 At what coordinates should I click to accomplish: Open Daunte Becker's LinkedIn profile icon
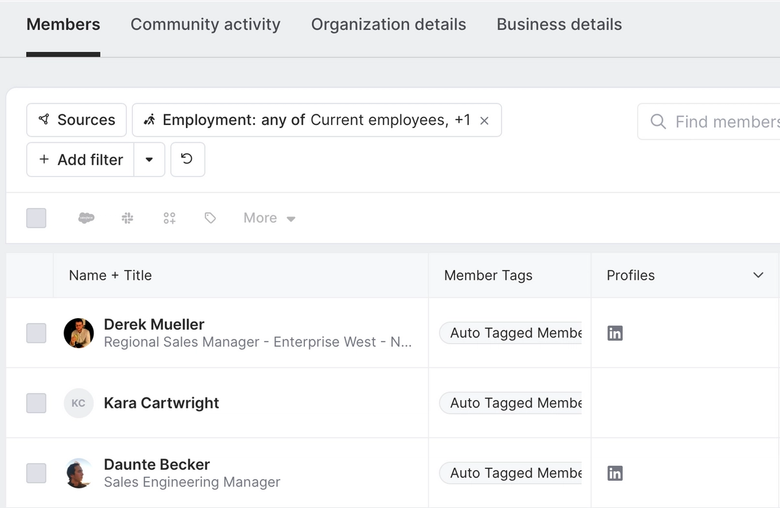(615, 473)
